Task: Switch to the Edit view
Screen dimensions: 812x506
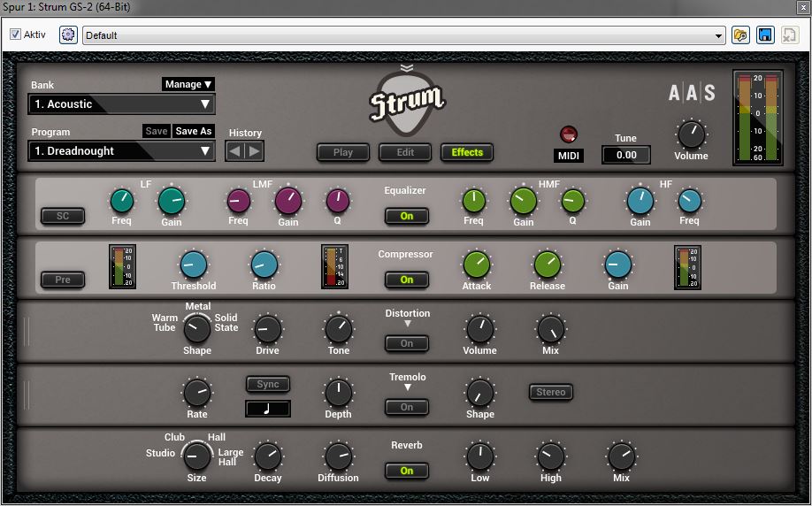Action: [x=405, y=152]
